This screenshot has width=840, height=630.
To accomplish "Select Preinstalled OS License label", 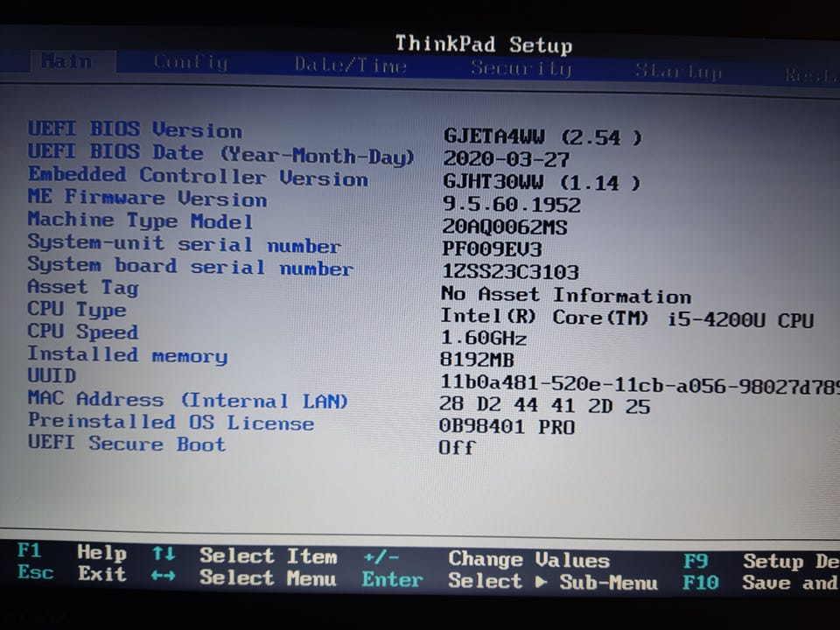I will click(x=171, y=422).
